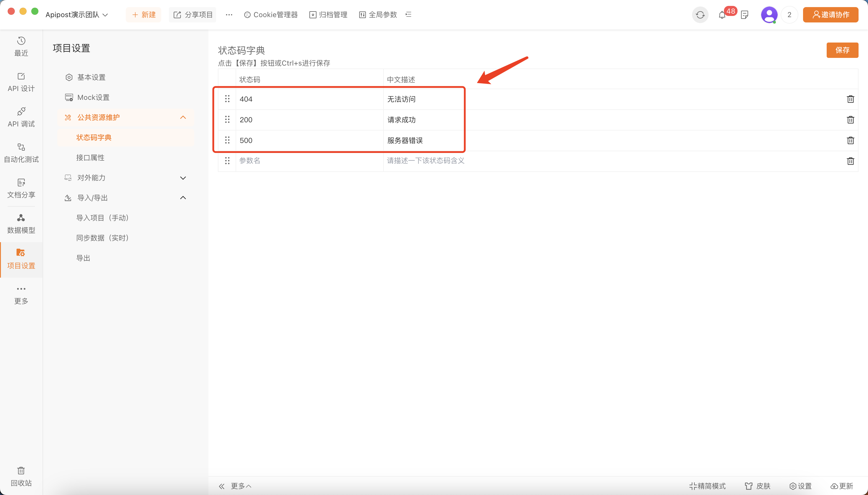Click the drag handle of the 200 row
868x495 pixels.
point(227,119)
